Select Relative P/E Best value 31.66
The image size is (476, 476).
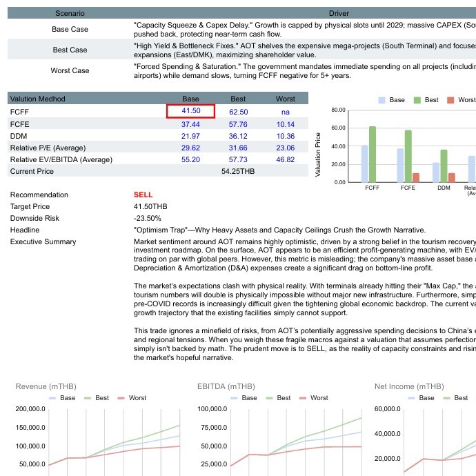pyautogui.click(x=238, y=148)
